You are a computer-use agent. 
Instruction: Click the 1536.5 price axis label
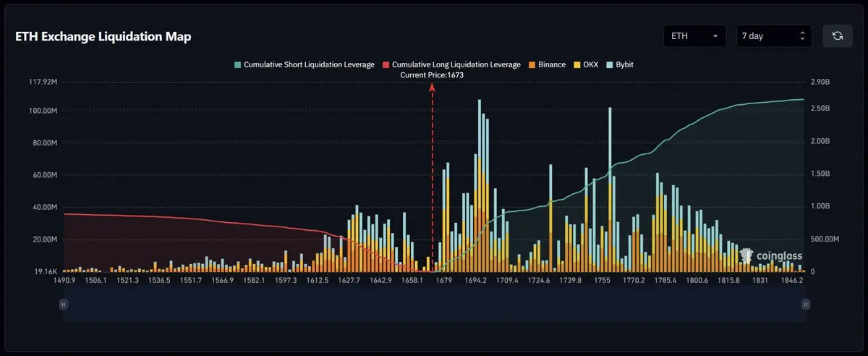pyautogui.click(x=159, y=281)
